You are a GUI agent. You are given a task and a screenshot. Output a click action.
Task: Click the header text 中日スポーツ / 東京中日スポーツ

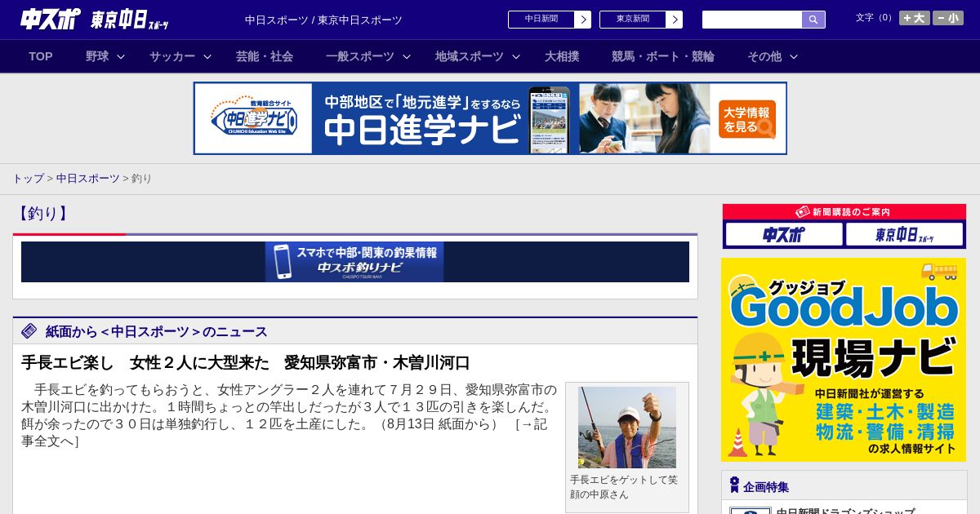coord(323,20)
